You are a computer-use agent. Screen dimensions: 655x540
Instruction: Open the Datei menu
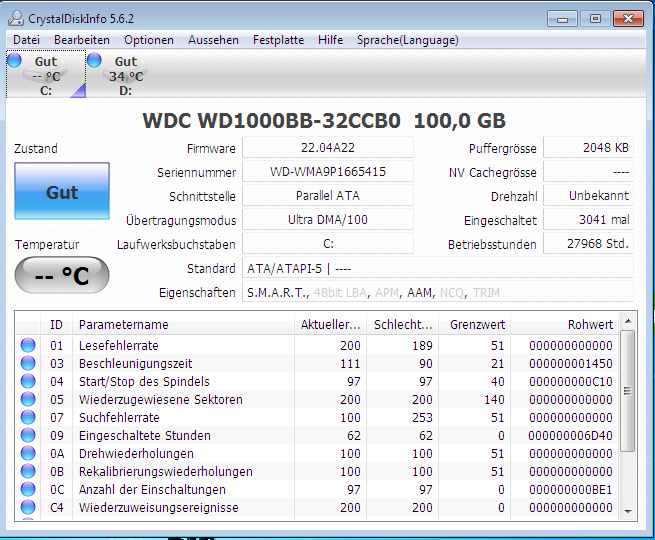26,40
